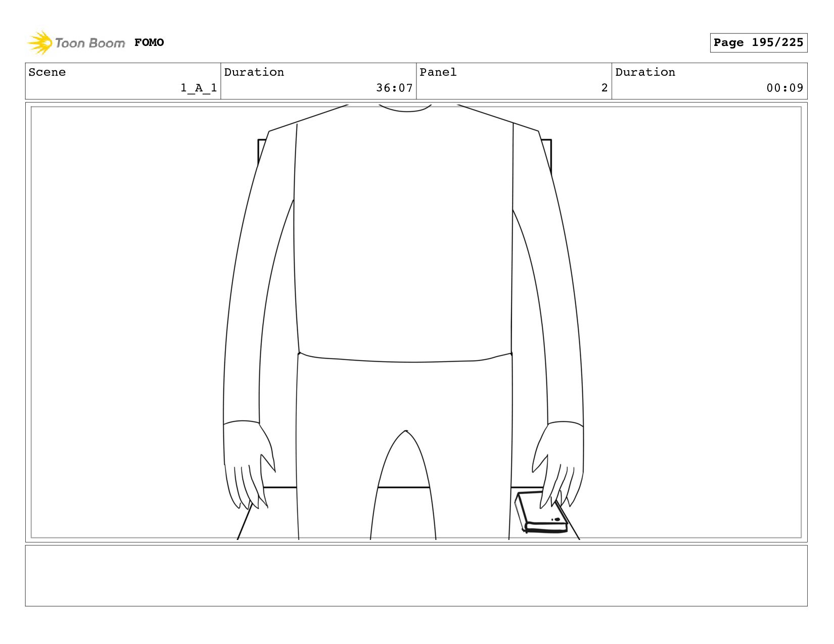Screen dimensions: 834x644
Task: Click the storyboard panel drawing
Action: point(416,322)
